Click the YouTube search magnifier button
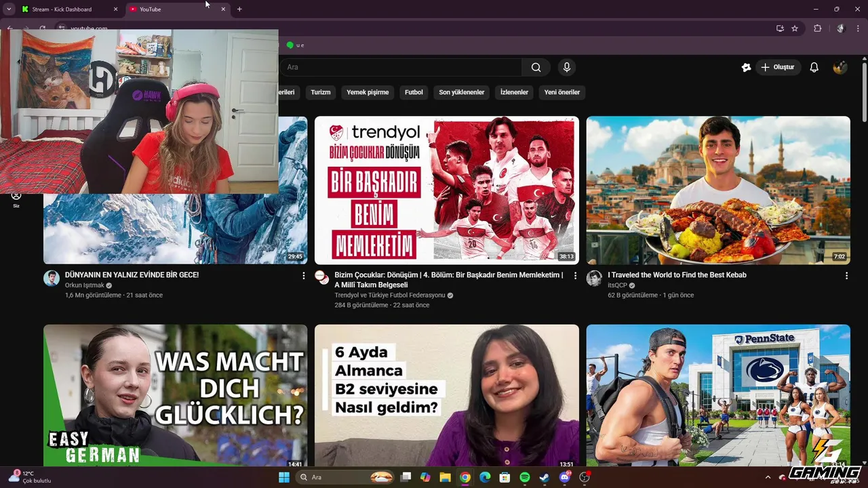Image resolution: width=868 pixels, height=488 pixels. [x=536, y=67]
